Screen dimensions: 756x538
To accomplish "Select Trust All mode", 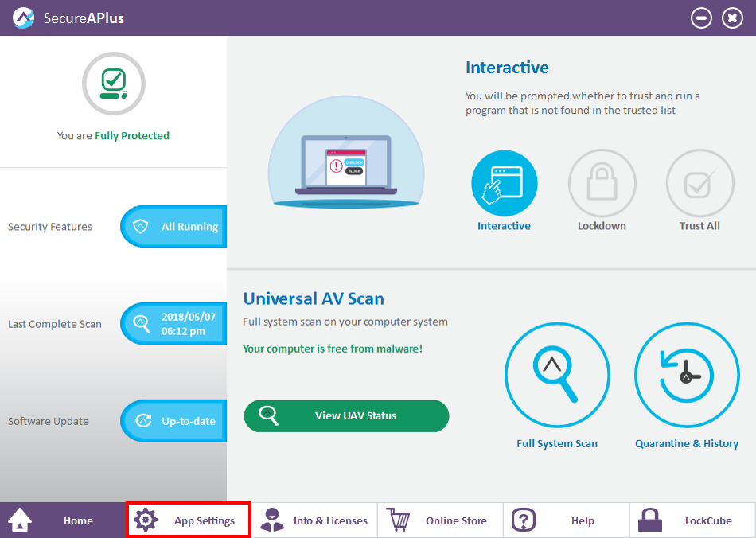I will pyautogui.click(x=699, y=182).
